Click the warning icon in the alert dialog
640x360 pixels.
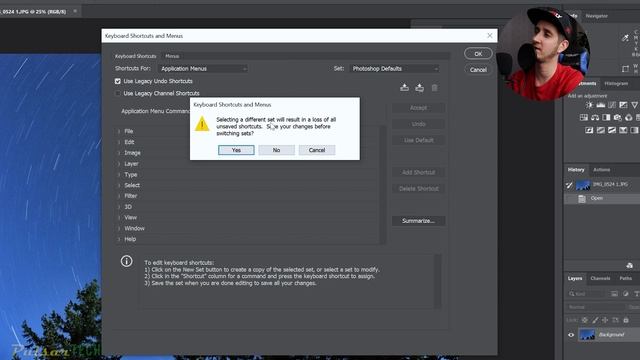tap(202, 124)
